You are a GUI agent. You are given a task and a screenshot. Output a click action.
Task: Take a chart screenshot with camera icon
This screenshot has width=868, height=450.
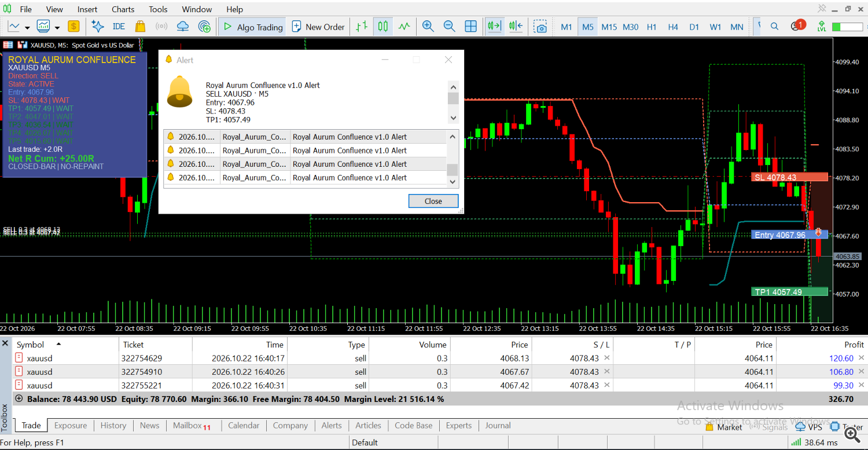tap(540, 27)
